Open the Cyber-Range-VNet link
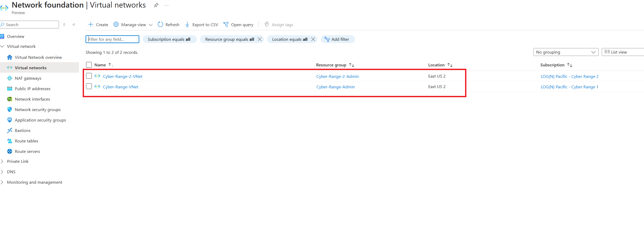 point(121,87)
